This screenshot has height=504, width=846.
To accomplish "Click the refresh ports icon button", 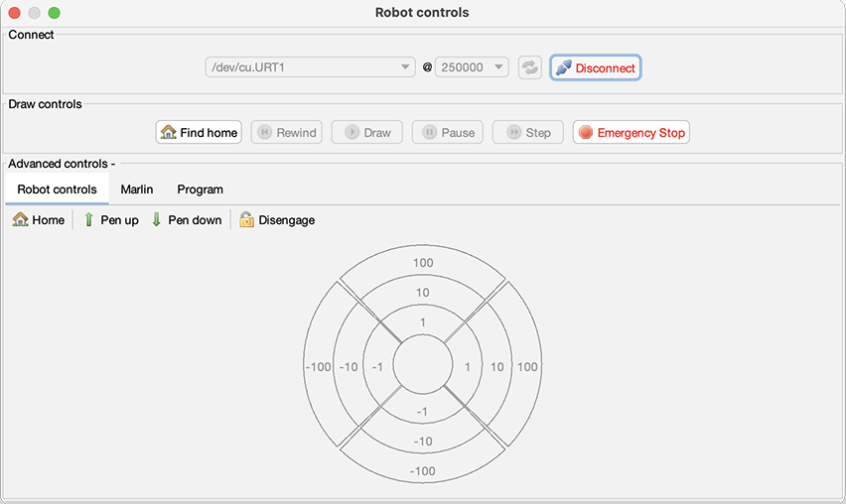I will click(530, 67).
